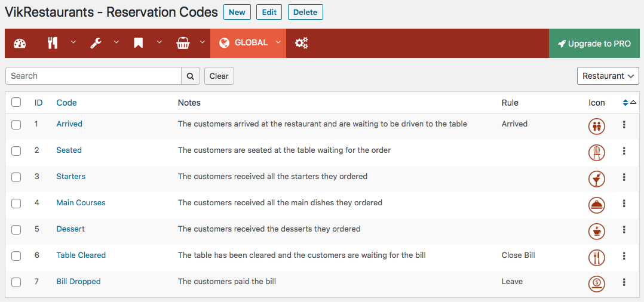Open the Table Cleared code link
The image size is (644, 302).
(81, 255)
